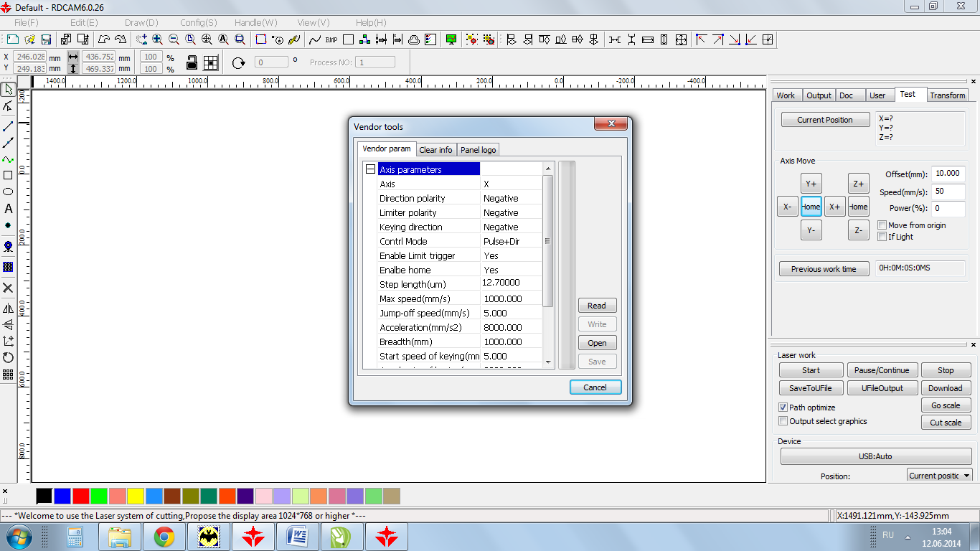
Task: Click the Offset(mm) input field
Action: tap(948, 174)
